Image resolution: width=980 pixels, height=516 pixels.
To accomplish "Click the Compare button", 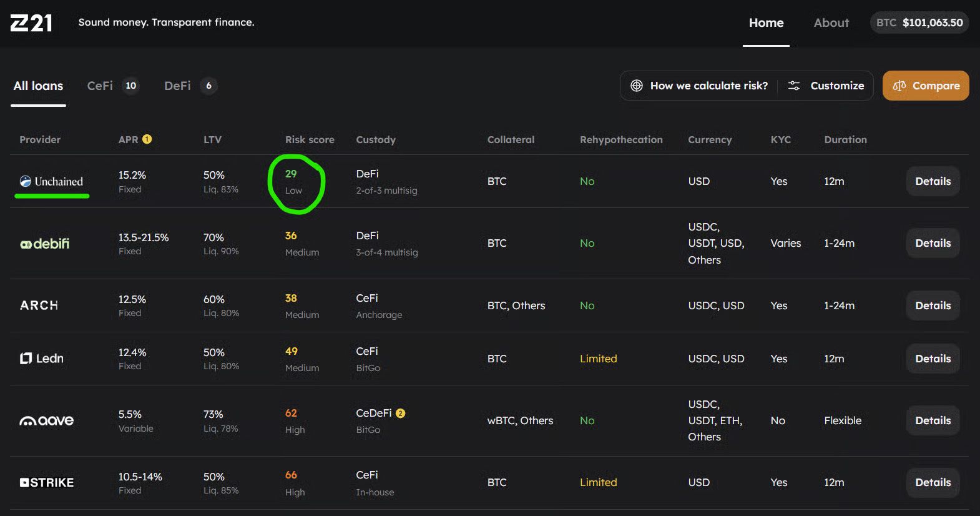I will 926,86.
